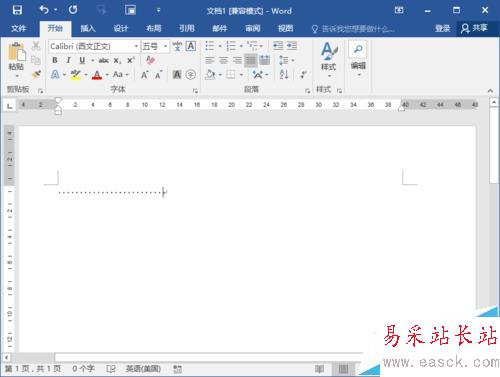
Task: Open the 样式 (Styles) gallery button
Action: coord(329,59)
